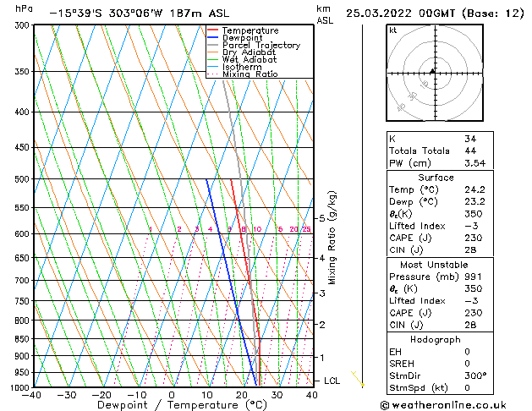Click the Most Unstable section header

click(x=434, y=265)
